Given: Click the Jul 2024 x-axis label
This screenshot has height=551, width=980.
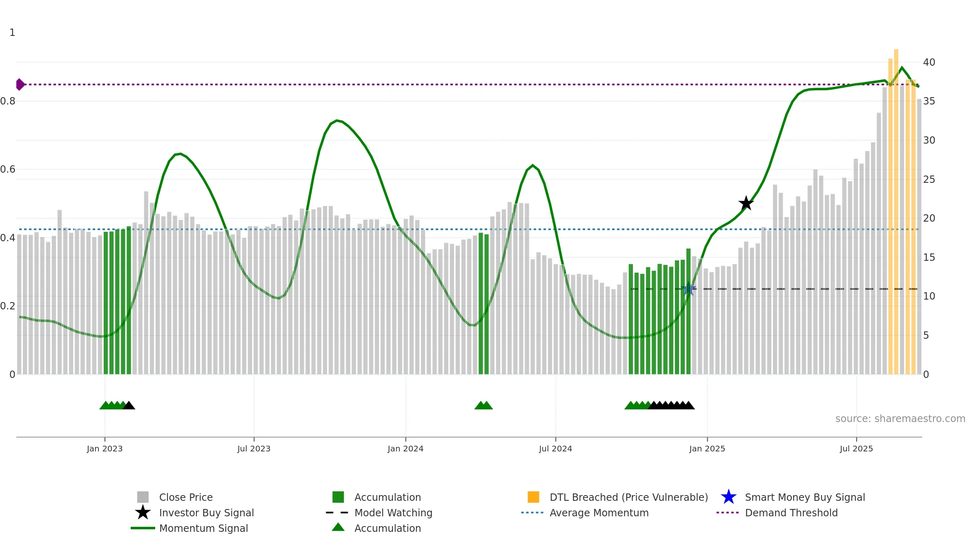Looking at the screenshot, I should tap(555, 449).
